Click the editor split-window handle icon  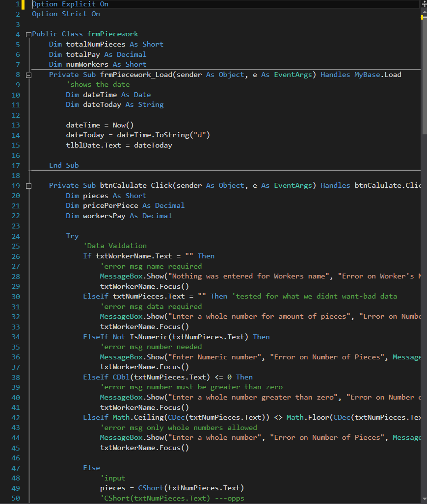tap(424, 4)
